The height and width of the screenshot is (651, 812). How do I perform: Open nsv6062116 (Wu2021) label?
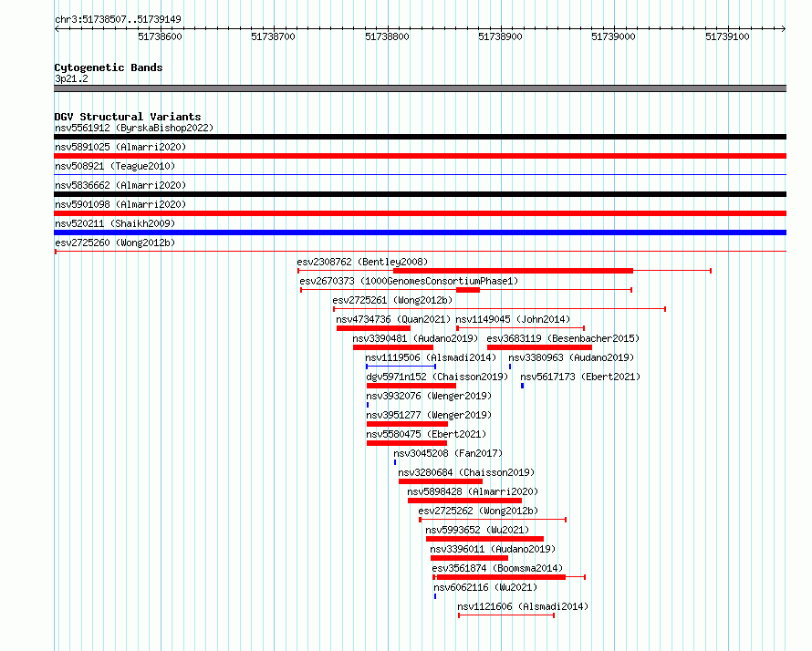tap(485, 587)
